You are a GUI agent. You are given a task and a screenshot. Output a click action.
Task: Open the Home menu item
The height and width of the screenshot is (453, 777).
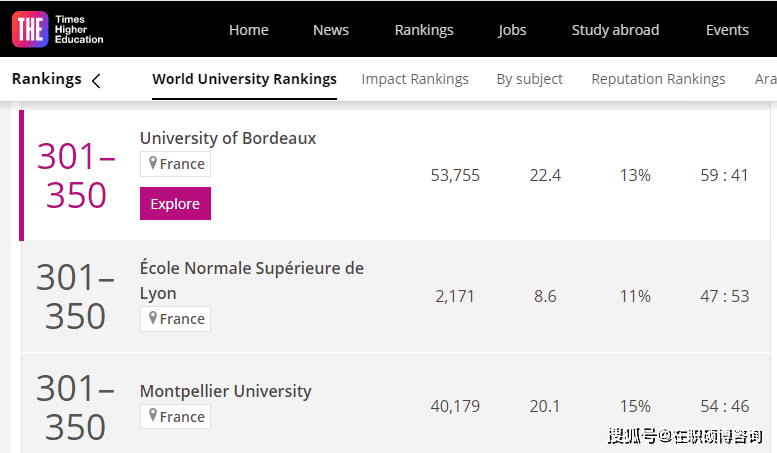tap(248, 30)
